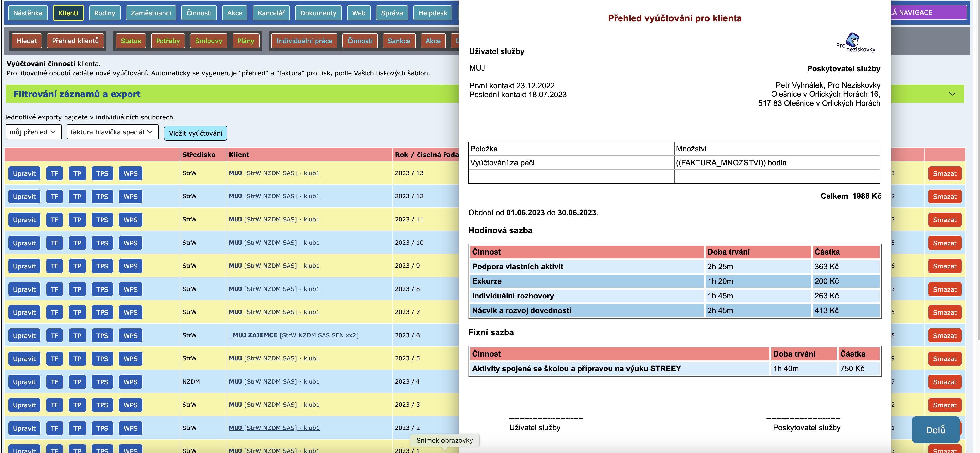Screen dimensions: 980x453
Task: Click Upravit for record 2023 / 13
Action: pos(24,174)
